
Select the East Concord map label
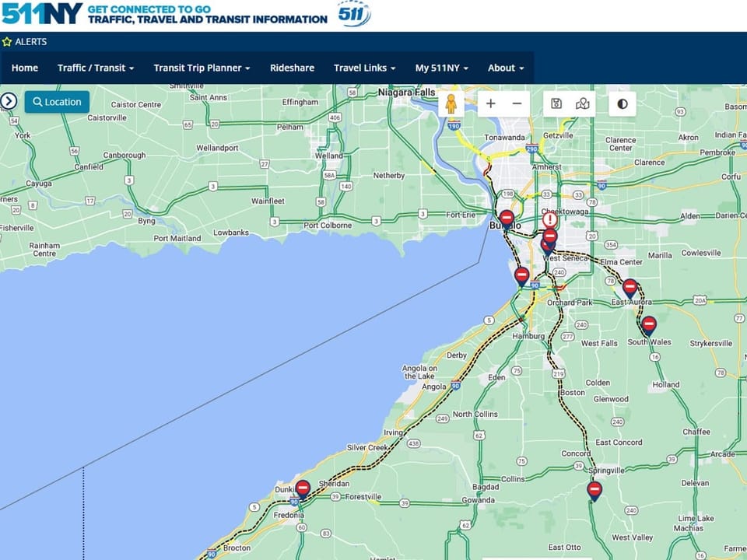pos(619,443)
